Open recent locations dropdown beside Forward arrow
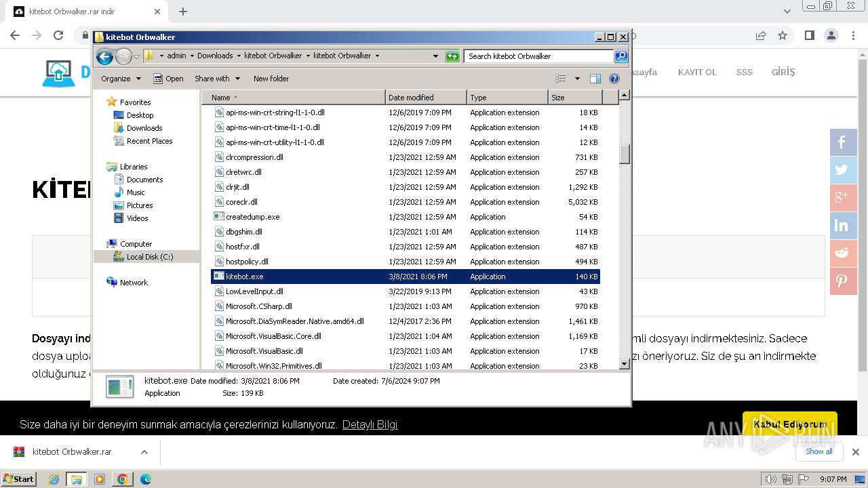The width and height of the screenshot is (868, 488). (136, 56)
